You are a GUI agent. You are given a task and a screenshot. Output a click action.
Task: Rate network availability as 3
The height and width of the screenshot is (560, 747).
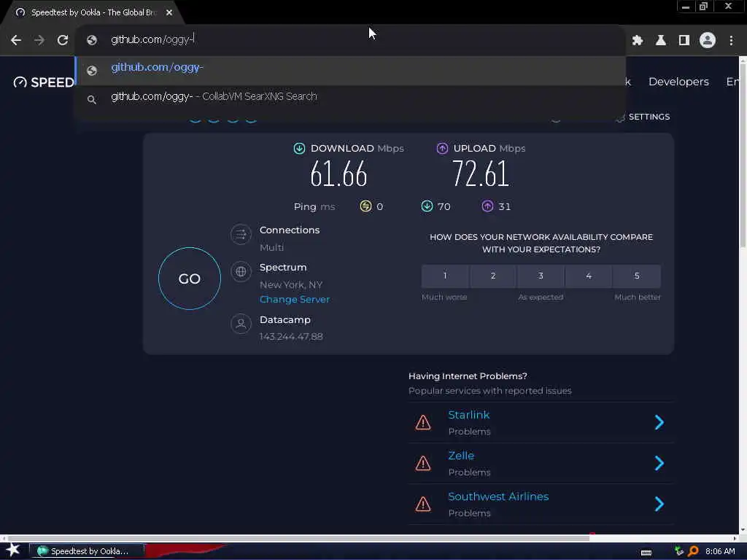541,276
